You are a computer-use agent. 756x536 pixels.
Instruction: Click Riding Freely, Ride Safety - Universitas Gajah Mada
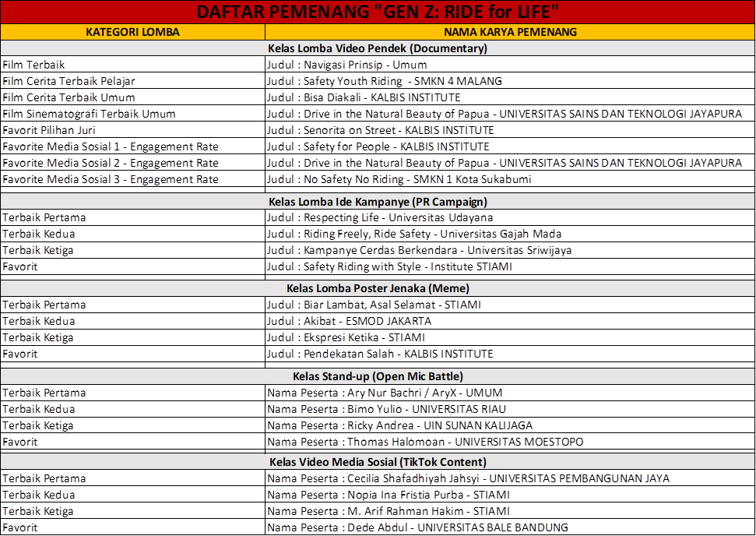click(x=510, y=234)
